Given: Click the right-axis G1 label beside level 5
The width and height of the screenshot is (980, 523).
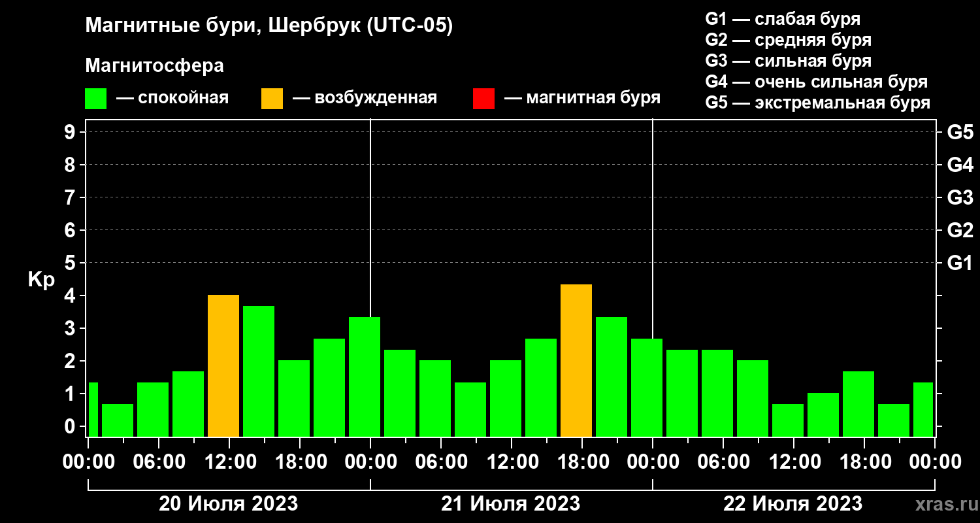Looking at the screenshot, I should coord(960,263).
